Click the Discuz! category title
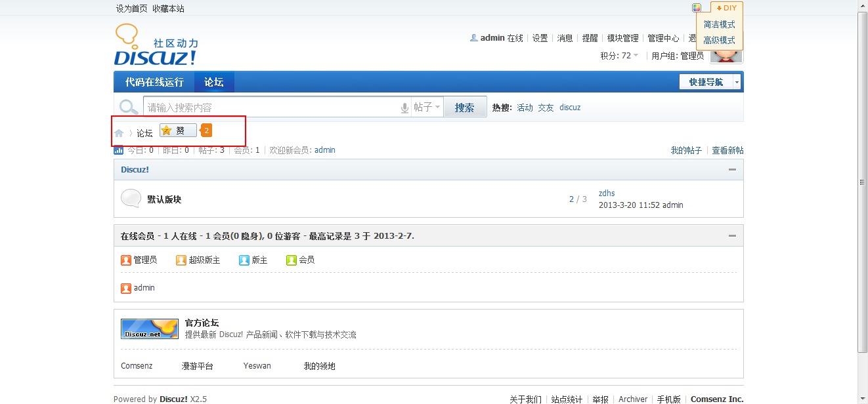 pyautogui.click(x=135, y=169)
